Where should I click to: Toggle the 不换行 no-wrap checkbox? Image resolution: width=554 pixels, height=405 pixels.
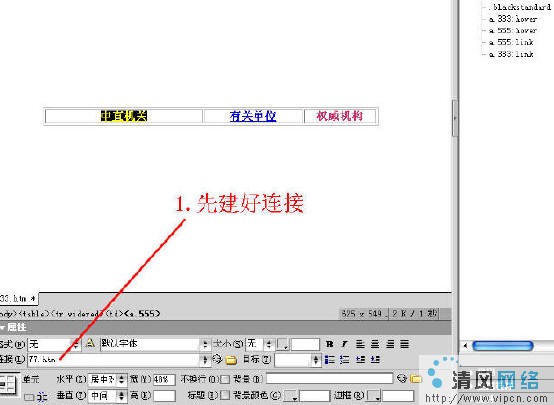(225, 379)
